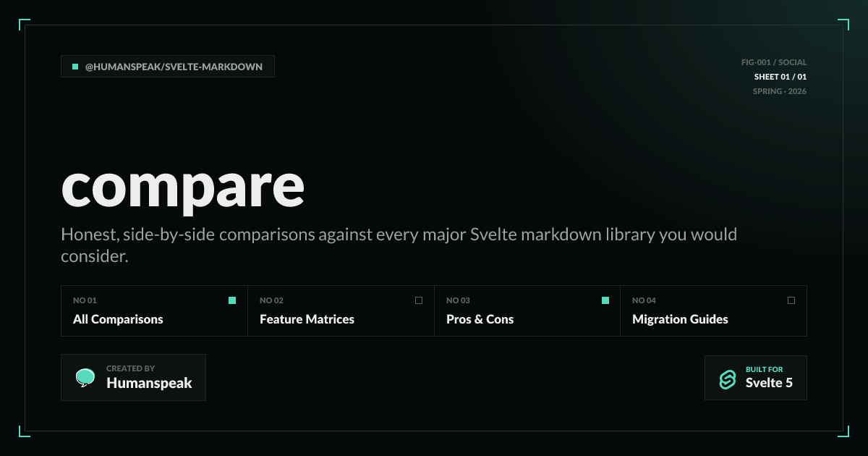Click the "NO 02" label

click(272, 300)
